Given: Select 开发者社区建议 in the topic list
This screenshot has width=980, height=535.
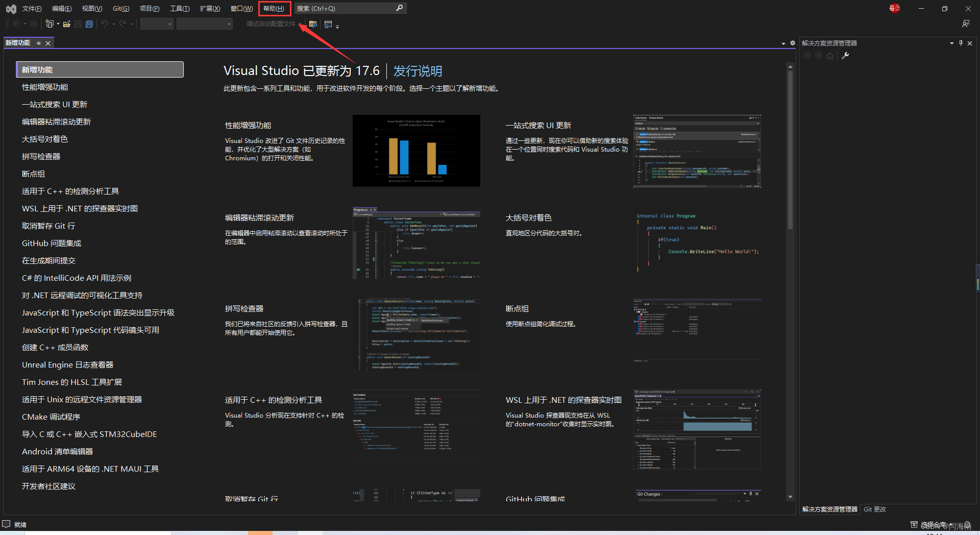Looking at the screenshot, I should click(x=48, y=487).
